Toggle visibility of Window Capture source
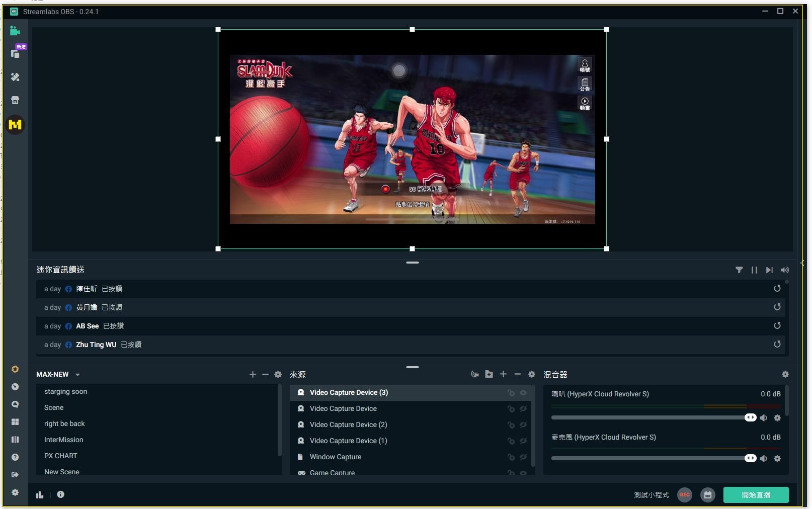Screen dimensions: 812x509 point(523,457)
